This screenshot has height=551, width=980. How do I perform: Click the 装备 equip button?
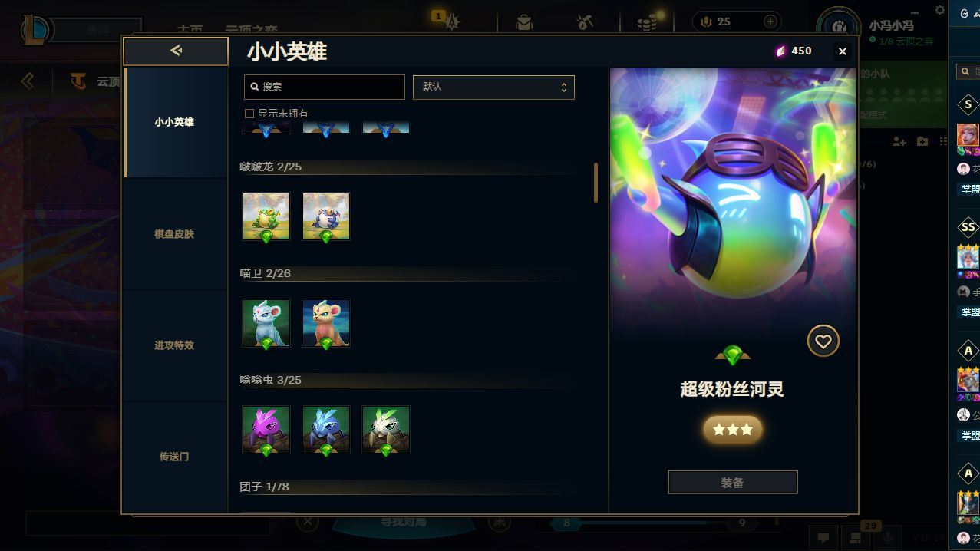(x=732, y=483)
